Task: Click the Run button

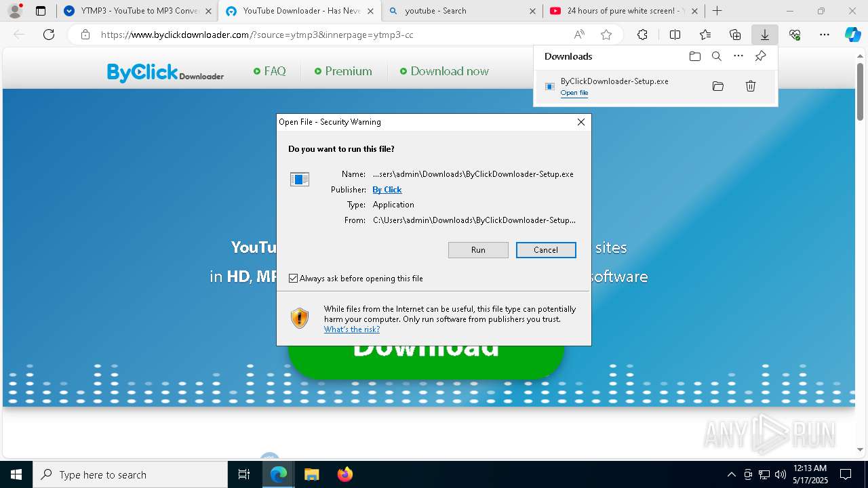Action: 478,250
